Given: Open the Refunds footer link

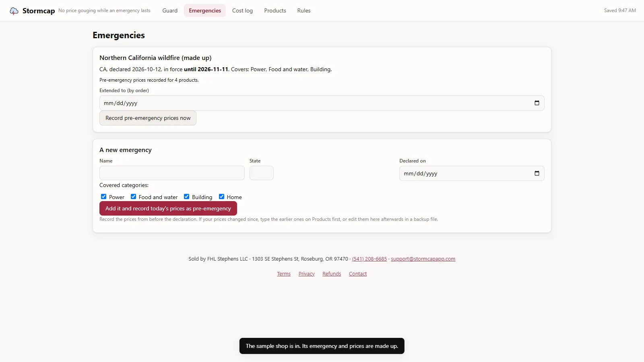Looking at the screenshot, I should (332, 274).
